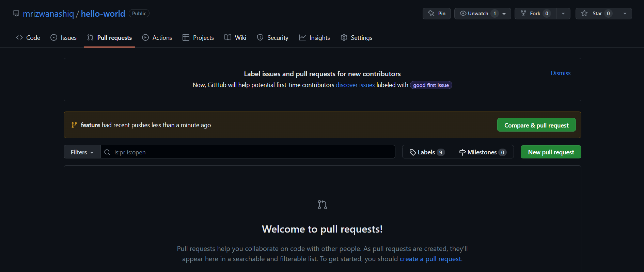Pin the repository with Pin button
The width and height of the screenshot is (644, 272).
(437, 14)
